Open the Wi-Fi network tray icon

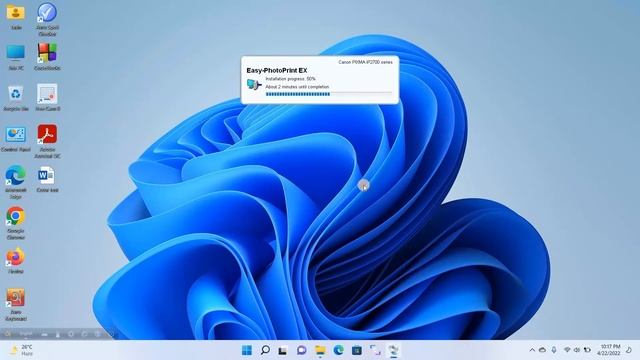567,350
